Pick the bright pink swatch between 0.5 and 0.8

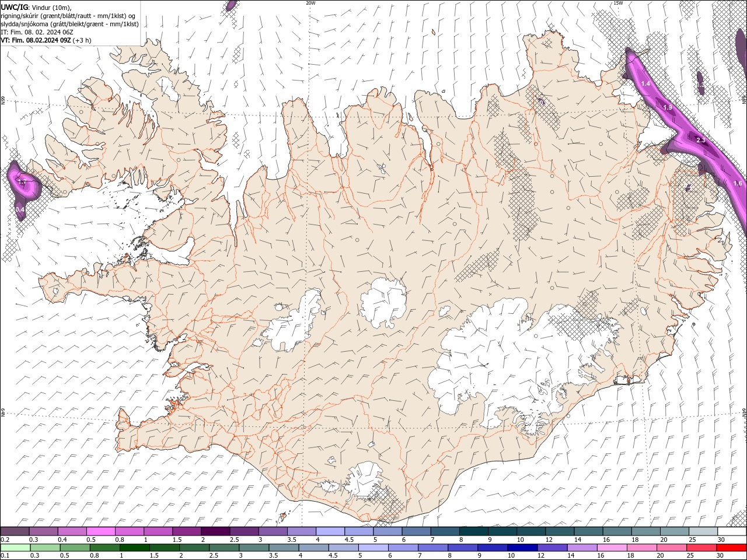tap(100, 531)
